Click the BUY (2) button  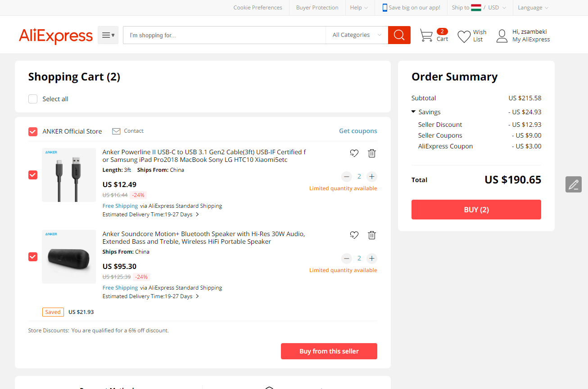(476, 210)
